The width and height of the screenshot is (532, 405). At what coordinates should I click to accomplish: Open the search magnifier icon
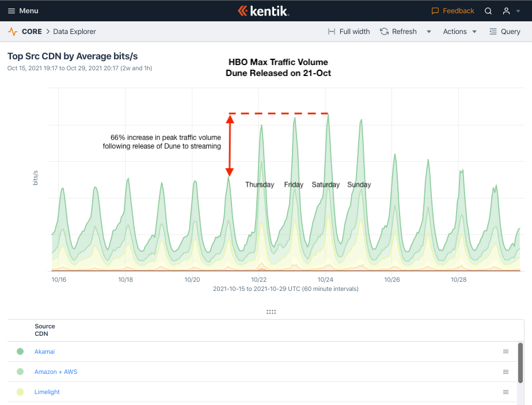(x=488, y=11)
